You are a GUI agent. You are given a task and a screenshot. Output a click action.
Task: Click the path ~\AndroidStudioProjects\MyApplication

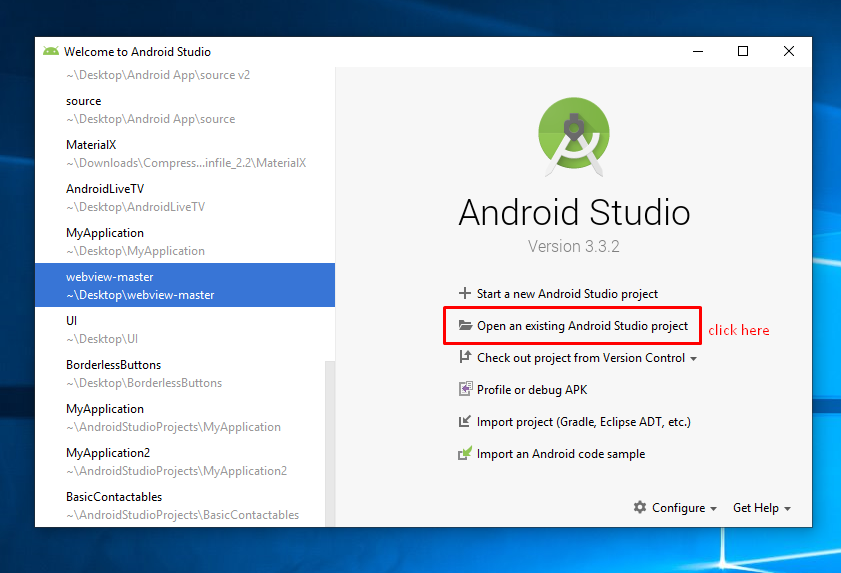pos(173,427)
